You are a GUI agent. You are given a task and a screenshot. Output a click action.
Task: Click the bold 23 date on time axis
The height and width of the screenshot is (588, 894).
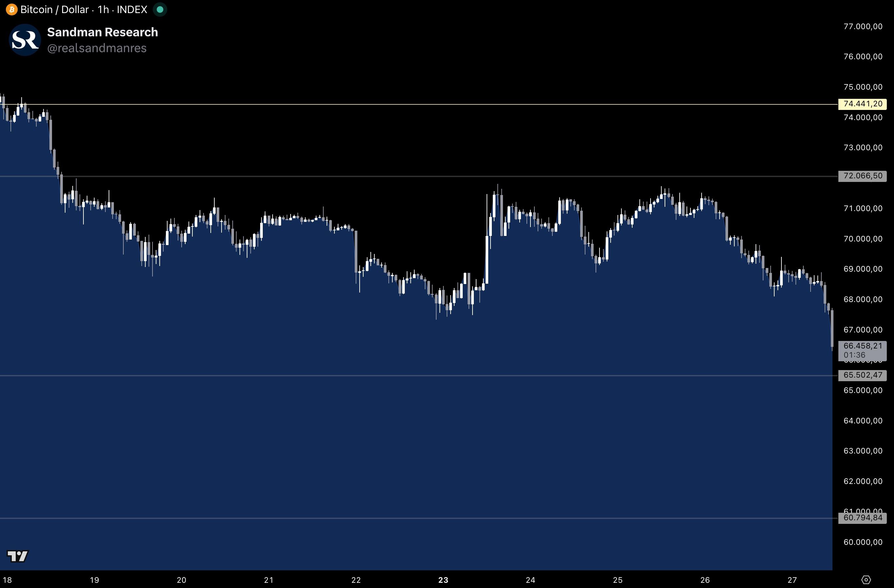pos(443,580)
